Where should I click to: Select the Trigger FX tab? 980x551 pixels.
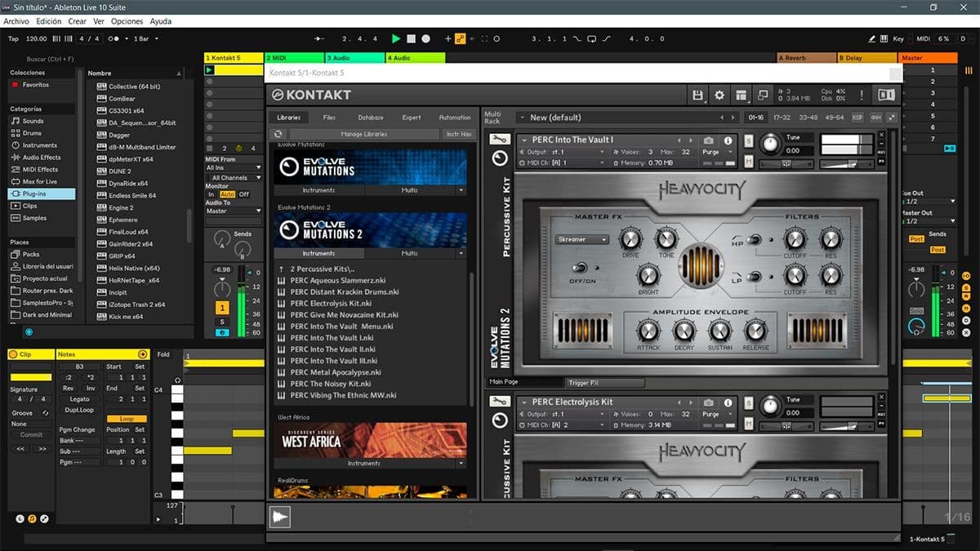click(605, 383)
